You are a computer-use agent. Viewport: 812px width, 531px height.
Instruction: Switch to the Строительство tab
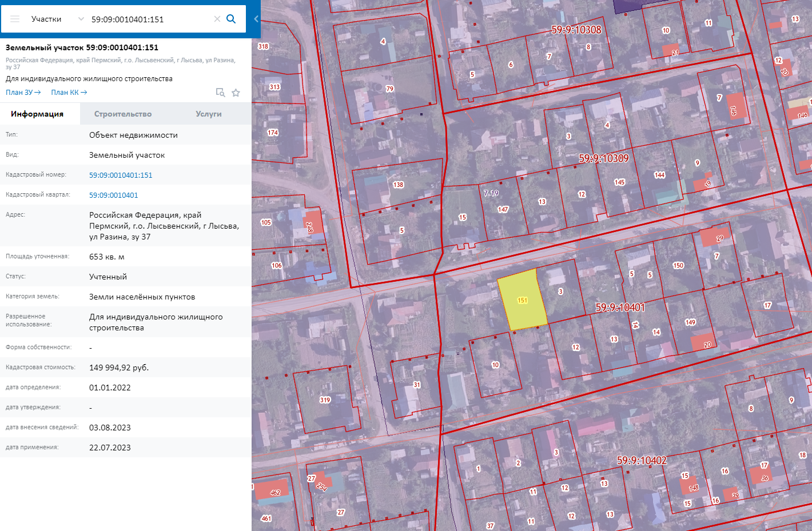(123, 114)
